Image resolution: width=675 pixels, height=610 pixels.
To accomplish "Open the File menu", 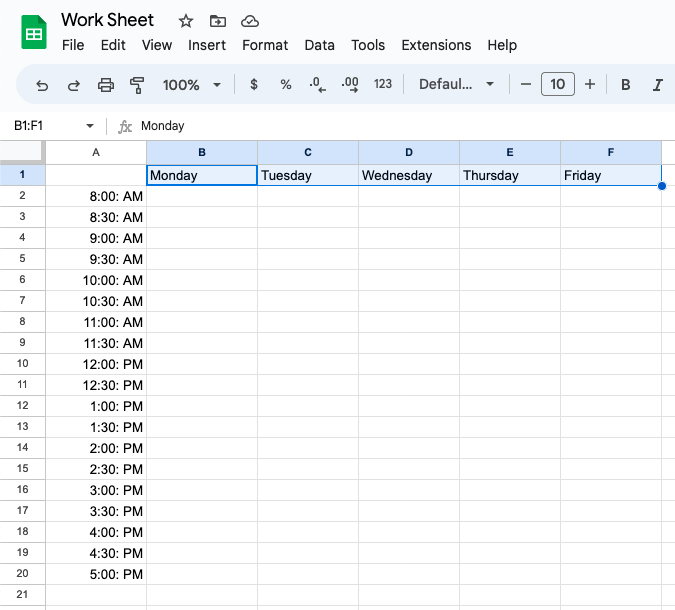I will click(x=73, y=45).
